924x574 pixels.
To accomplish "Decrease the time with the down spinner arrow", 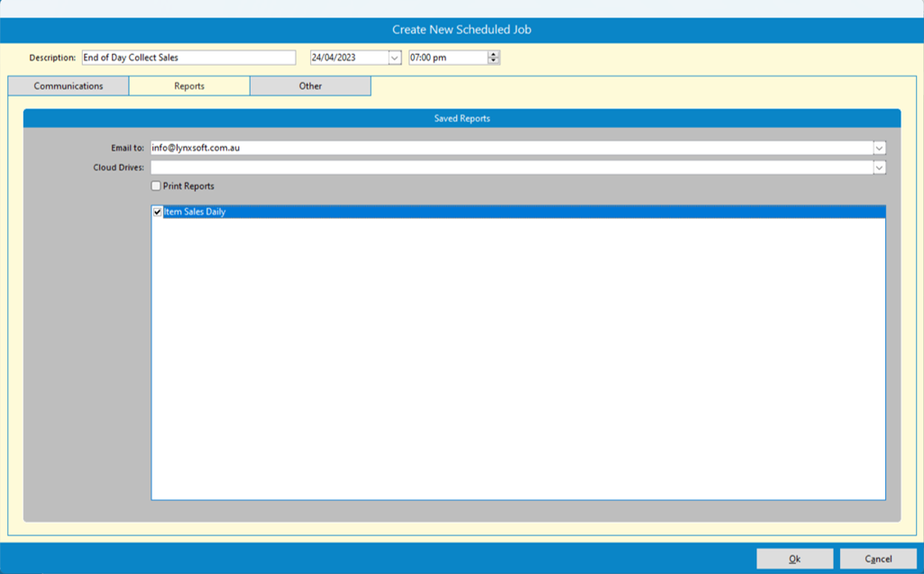I will click(x=493, y=61).
